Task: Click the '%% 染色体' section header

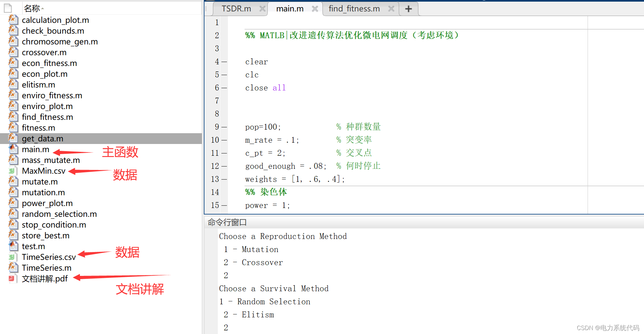Action: coord(266,192)
